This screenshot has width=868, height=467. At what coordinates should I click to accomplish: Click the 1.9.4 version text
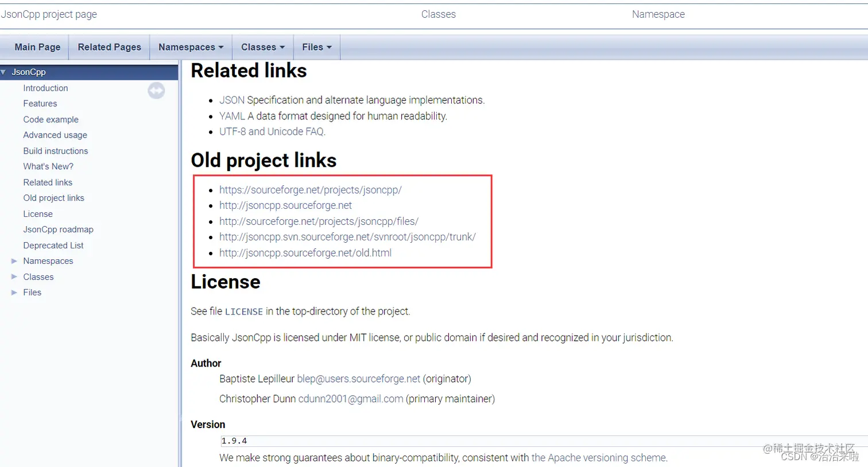234,441
